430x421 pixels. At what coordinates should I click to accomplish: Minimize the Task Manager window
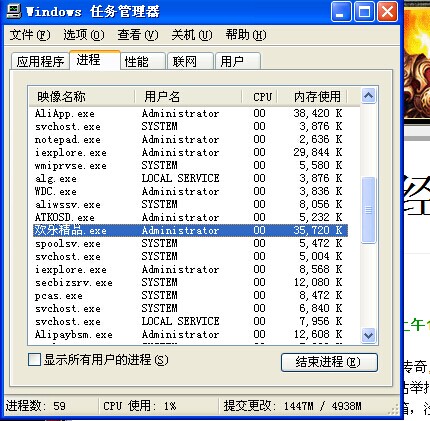341,12
